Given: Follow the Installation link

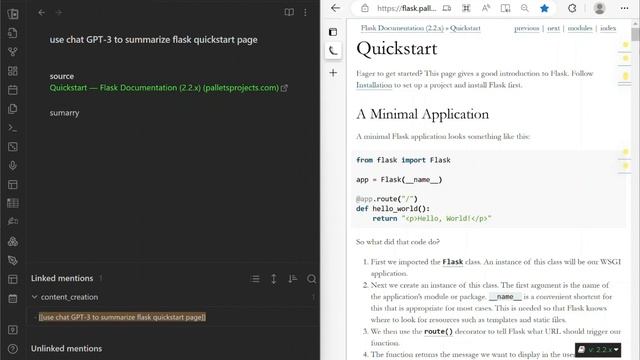Looking at the screenshot, I should 374,85.
